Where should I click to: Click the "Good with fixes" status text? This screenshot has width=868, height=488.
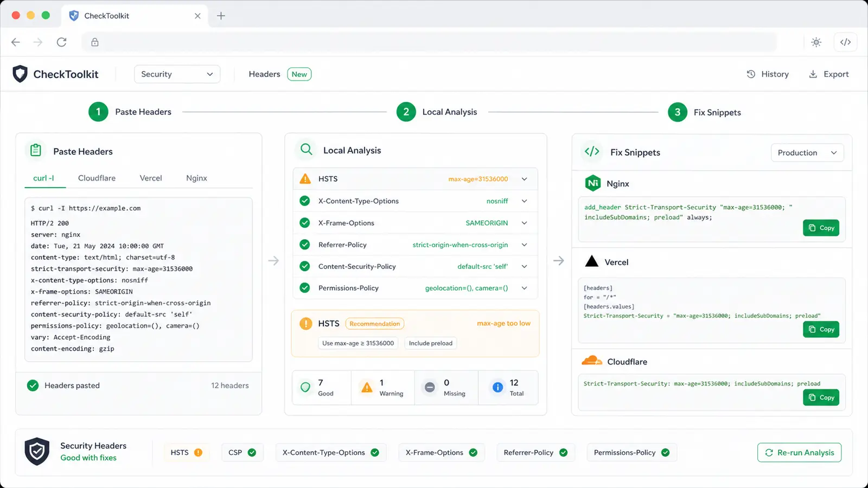click(88, 458)
